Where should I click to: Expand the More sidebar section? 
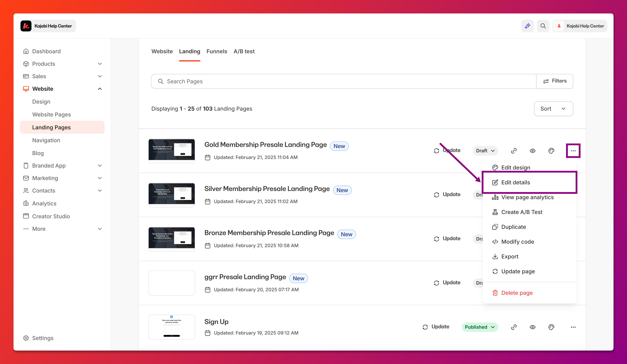click(100, 229)
